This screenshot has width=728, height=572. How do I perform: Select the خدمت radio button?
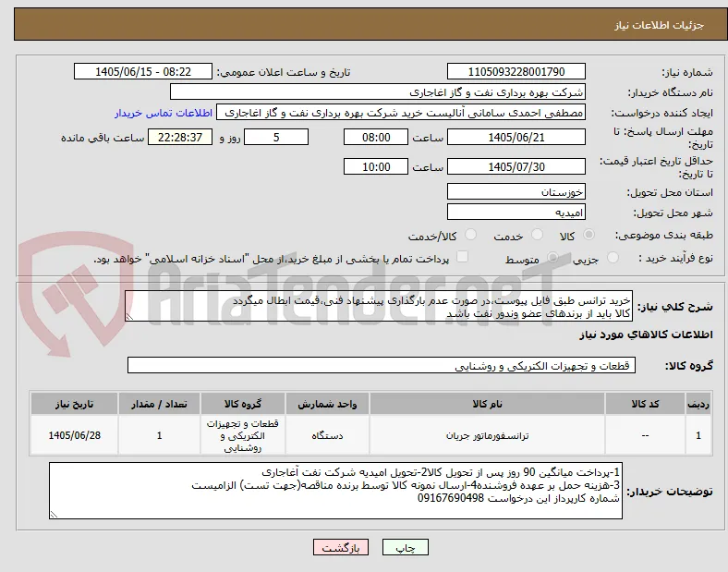coord(537,235)
